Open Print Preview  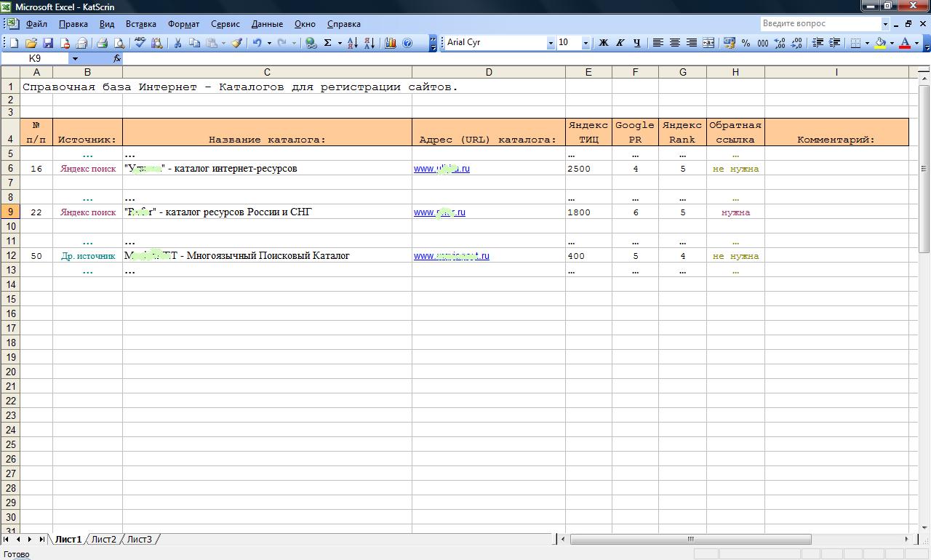(119, 43)
